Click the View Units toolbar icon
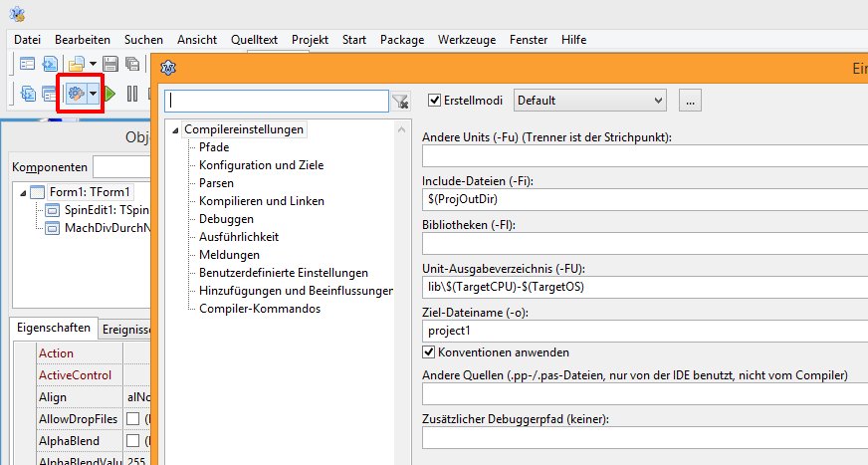 pyautogui.click(x=27, y=94)
